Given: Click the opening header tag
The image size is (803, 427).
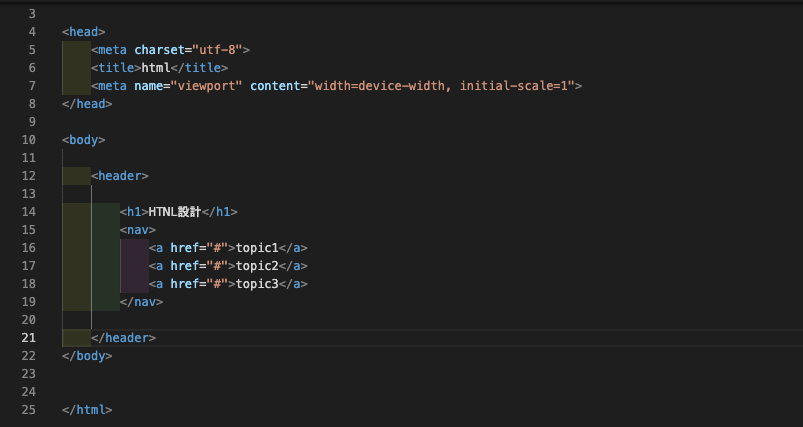Looking at the screenshot, I should 120,176.
